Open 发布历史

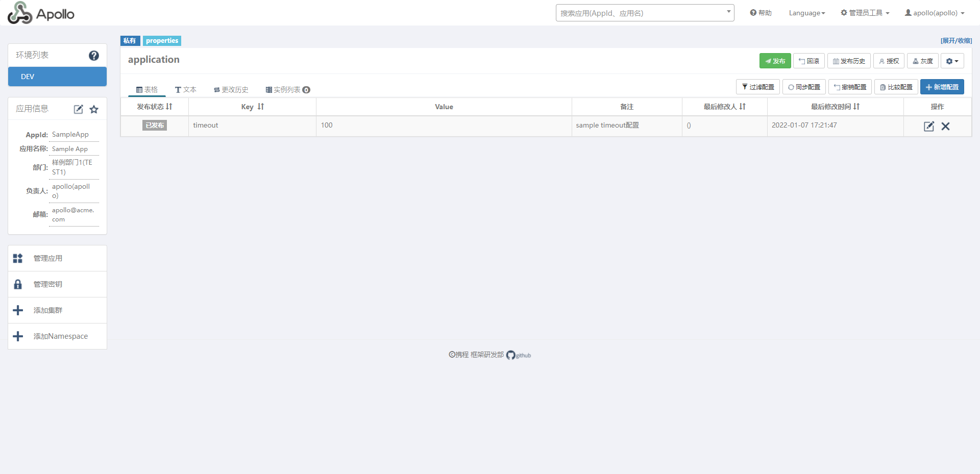[x=849, y=61]
